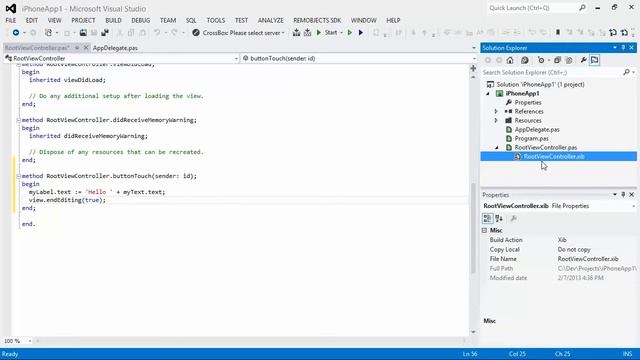Image resolution: width=640 pixels, height=360 pixels.
Task: Click the CrossBox server icon
Action: point(196,33)
